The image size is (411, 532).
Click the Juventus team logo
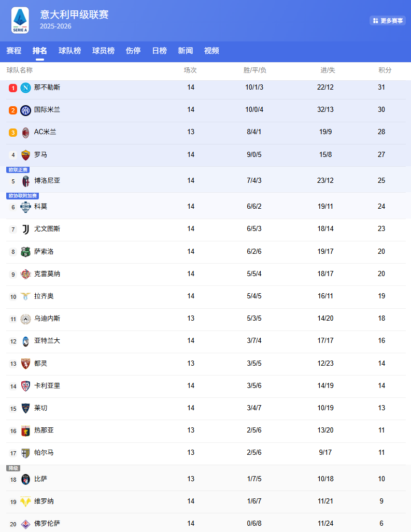(x=25, y=229)
